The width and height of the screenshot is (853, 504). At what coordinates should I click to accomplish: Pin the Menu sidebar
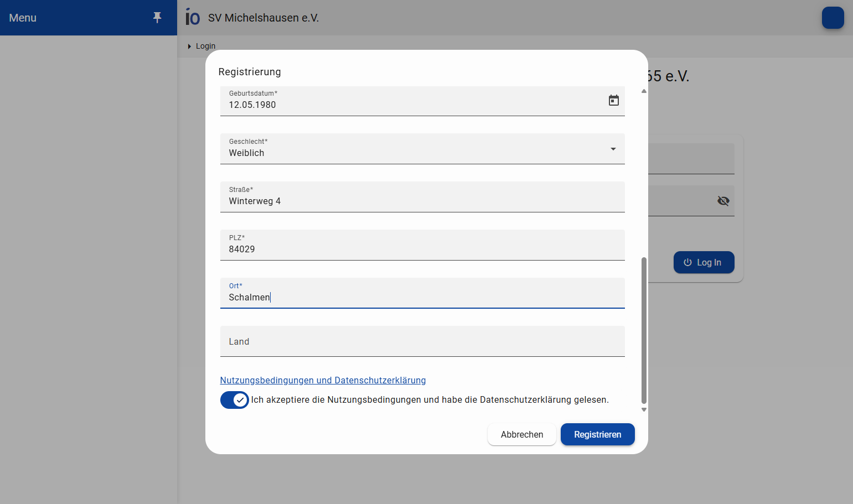pyautogui.click(x=157, y=18)
